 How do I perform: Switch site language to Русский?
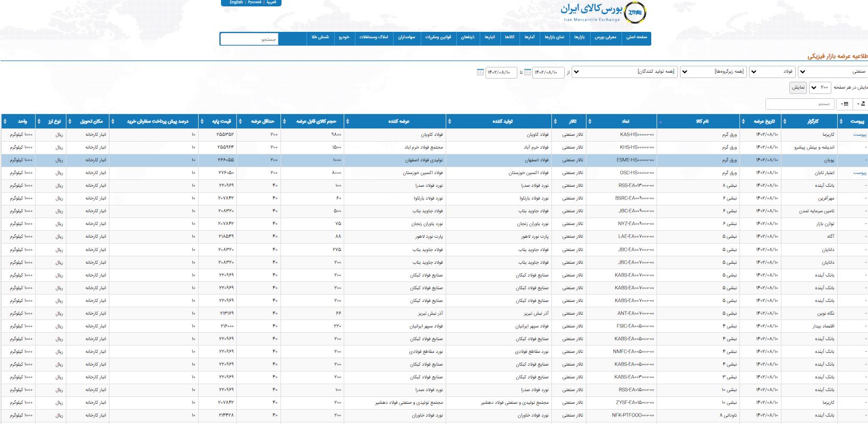click(x=254, y=2)
